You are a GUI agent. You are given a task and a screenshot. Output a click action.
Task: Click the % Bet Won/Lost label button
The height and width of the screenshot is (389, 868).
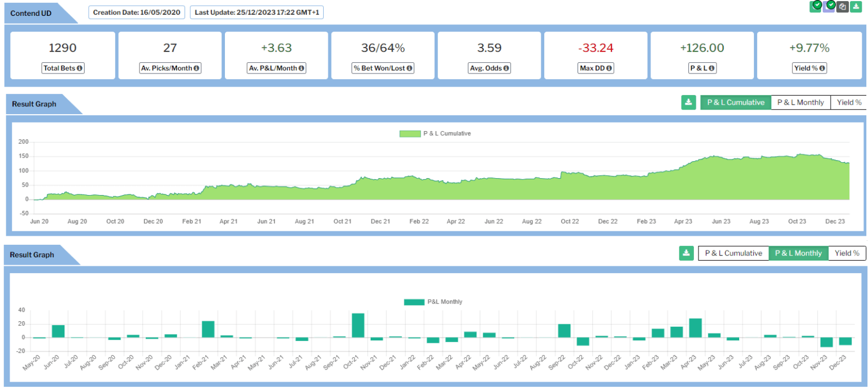tap(383, 68)
